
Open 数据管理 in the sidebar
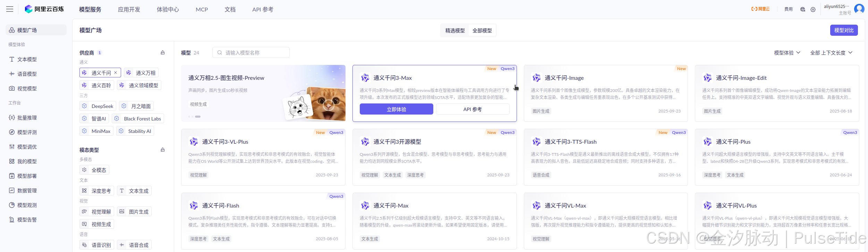click(x=36, y=191)
